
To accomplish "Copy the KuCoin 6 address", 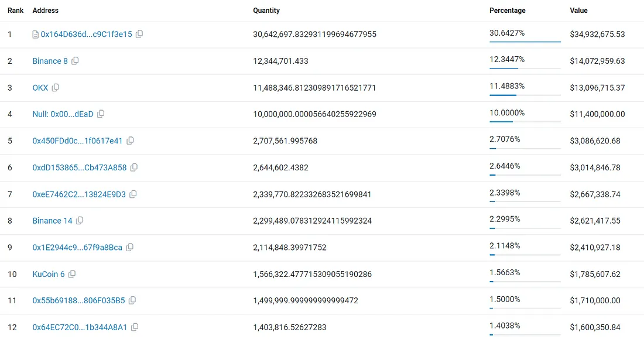I will (x=72, y=274).
